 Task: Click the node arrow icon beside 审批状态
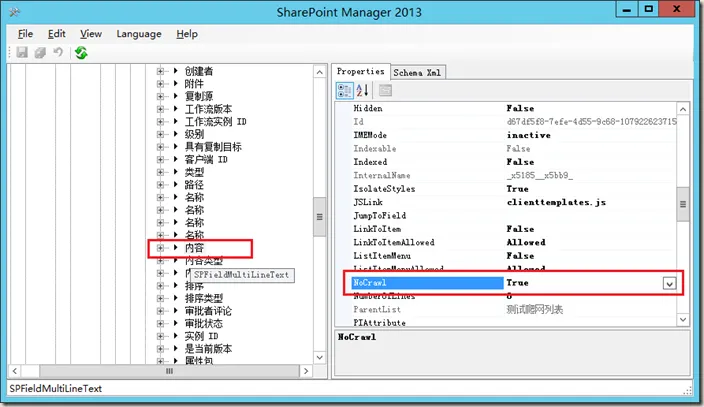176,323
